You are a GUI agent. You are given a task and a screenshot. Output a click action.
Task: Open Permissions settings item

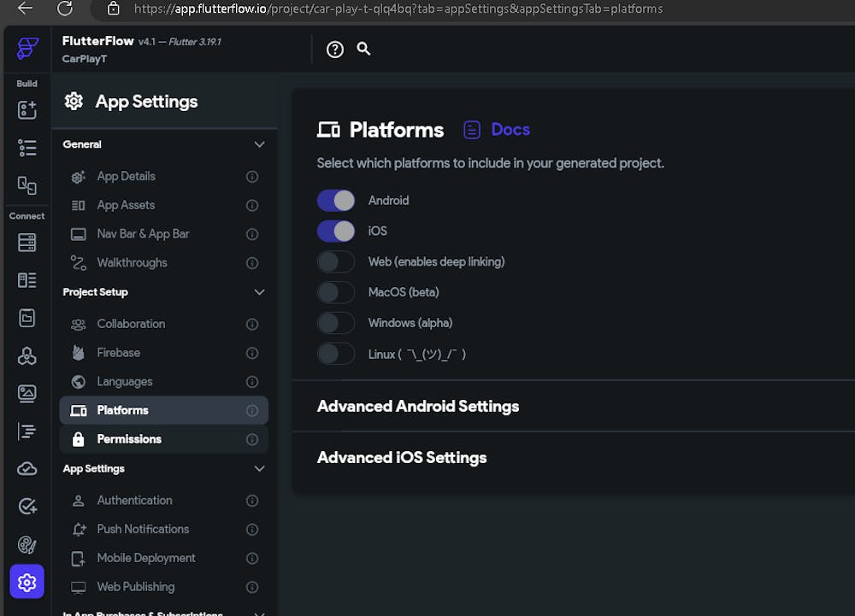[129, 439]
